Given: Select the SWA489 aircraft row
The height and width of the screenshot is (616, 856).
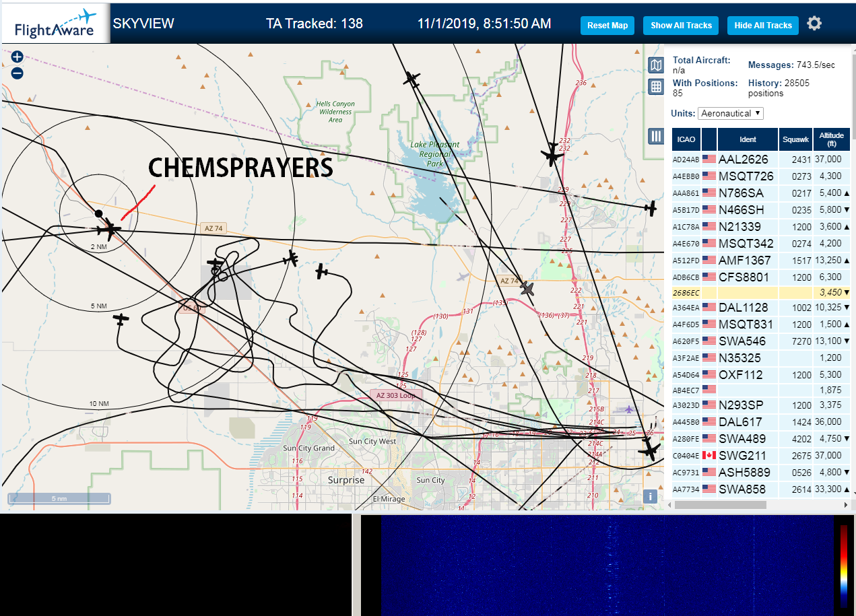Looking at the screenshot, I should [761, 439].
